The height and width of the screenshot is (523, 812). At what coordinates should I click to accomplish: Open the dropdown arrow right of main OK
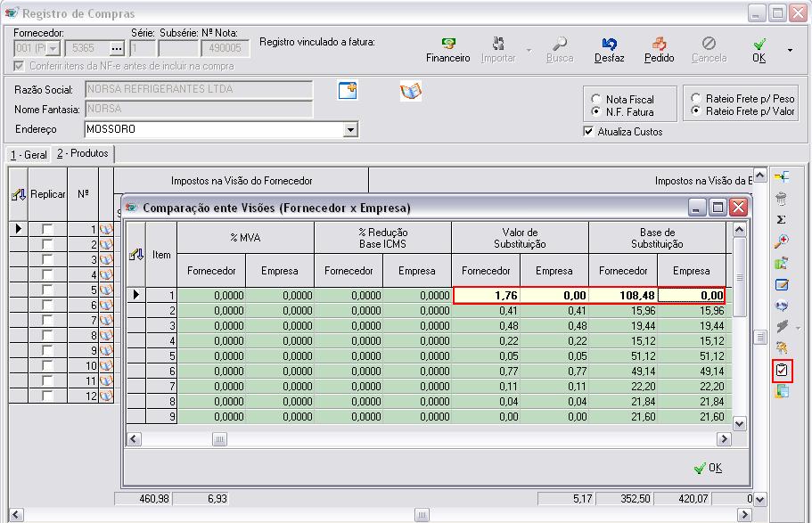pyautogui.click(x=790, y=50)
